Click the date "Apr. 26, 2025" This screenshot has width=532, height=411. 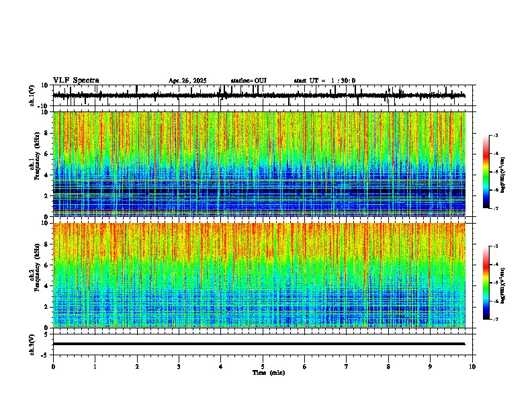(x=187, y=81)
